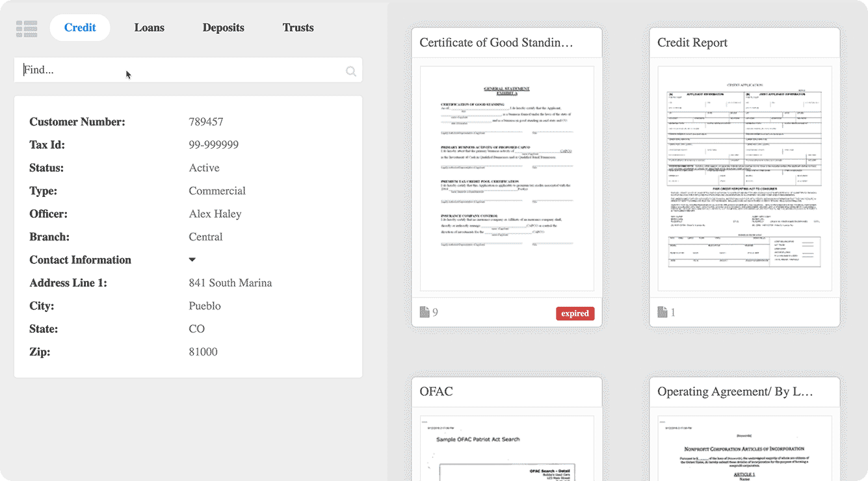Image resolution: width=868 pixels, height=481 pixels.
Task: Open the Credit Report document title
Action: point(692,42)
